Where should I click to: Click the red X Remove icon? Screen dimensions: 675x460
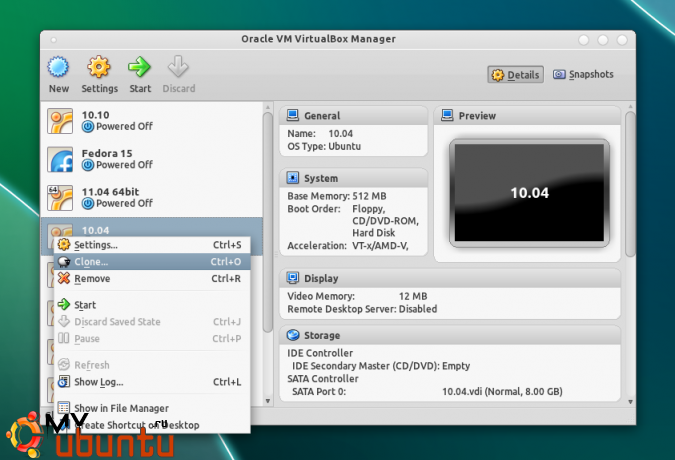(64, 278)
